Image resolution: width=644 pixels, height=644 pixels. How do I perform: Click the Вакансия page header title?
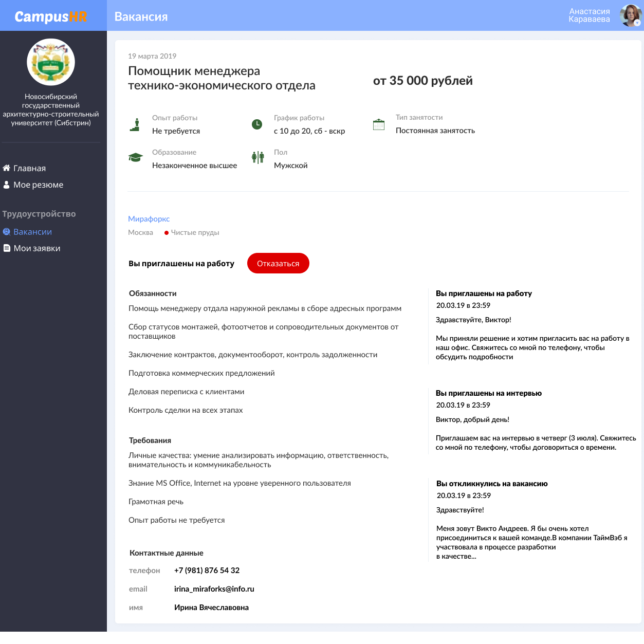pyautogui.click(x=141, y=16)
